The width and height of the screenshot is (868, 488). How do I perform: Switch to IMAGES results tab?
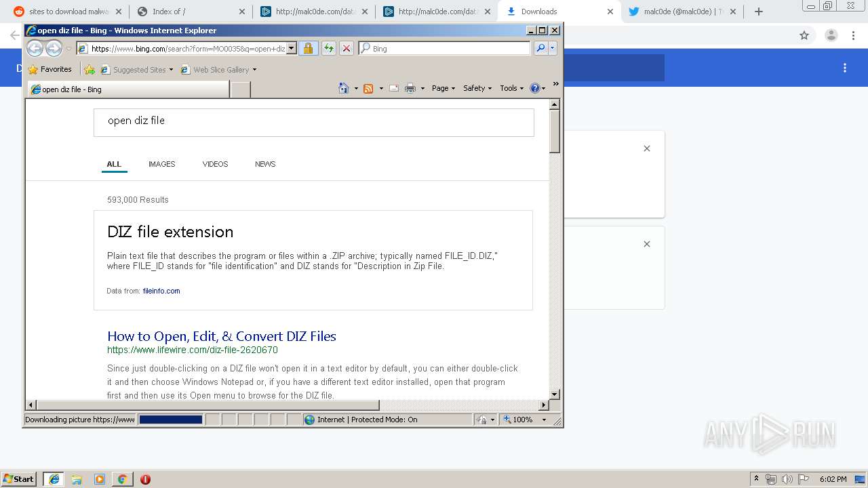pyautogui.click(x=162, y=164)
